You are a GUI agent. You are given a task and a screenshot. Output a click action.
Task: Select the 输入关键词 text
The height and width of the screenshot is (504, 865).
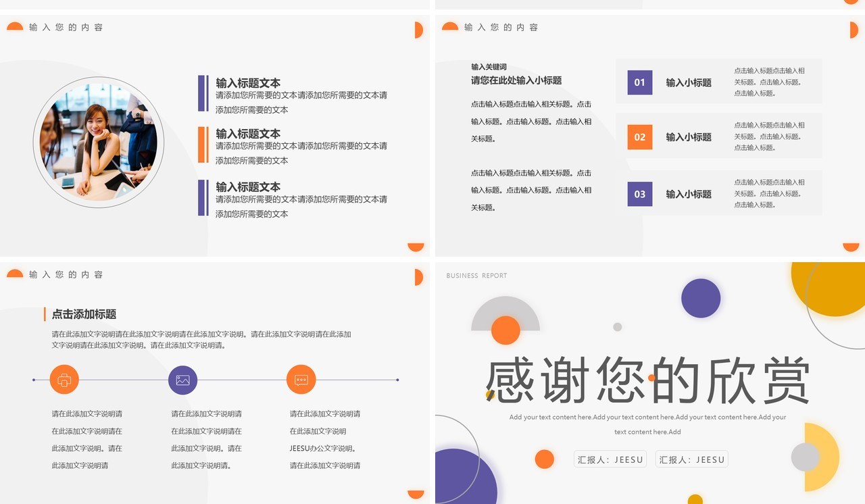click(x=489, y=67)
